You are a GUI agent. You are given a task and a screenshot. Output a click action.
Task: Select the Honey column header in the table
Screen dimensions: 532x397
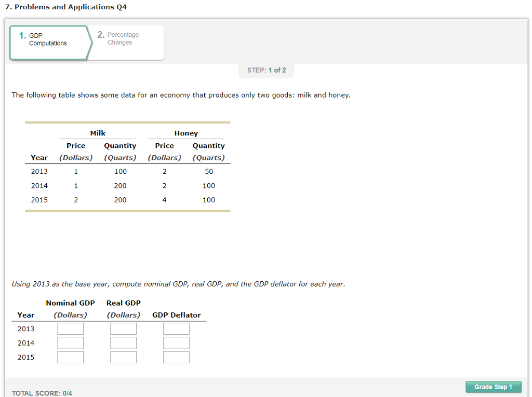[x=185, y=133]
